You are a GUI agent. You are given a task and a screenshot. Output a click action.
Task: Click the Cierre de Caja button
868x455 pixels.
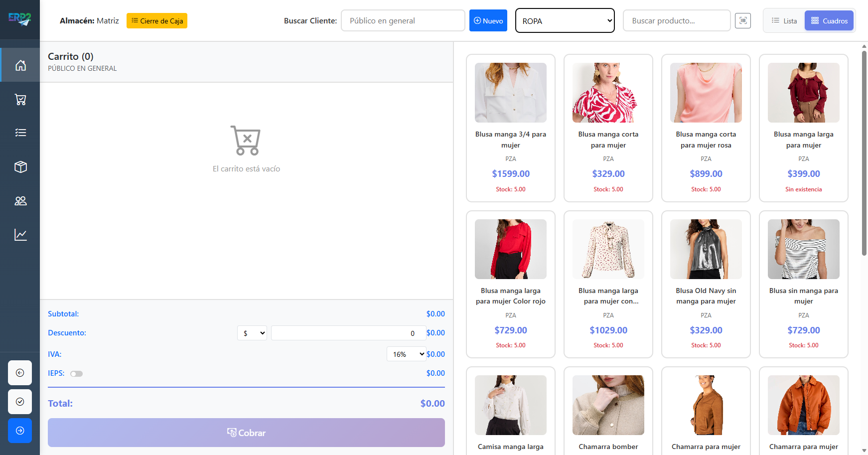point(156,21)
